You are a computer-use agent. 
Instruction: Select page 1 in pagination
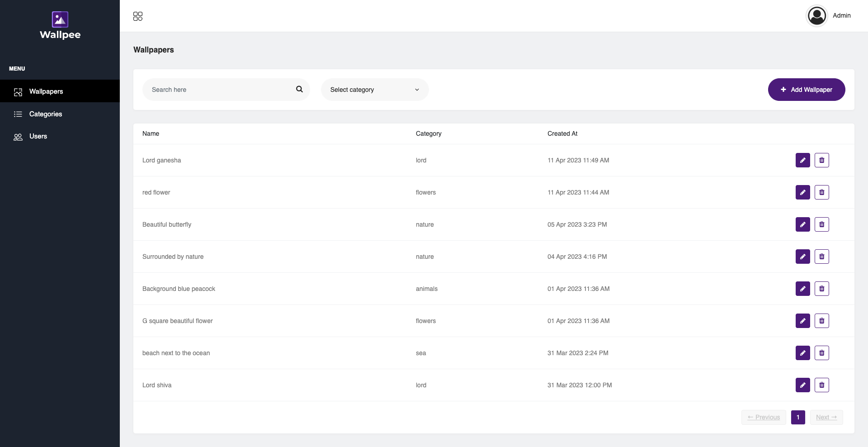[x=798, y=417]
